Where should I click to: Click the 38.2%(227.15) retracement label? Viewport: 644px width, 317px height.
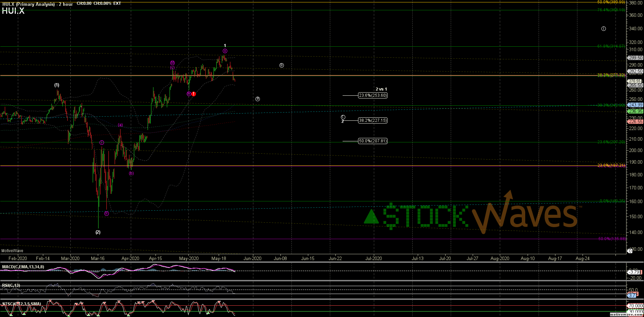(372, 120)
